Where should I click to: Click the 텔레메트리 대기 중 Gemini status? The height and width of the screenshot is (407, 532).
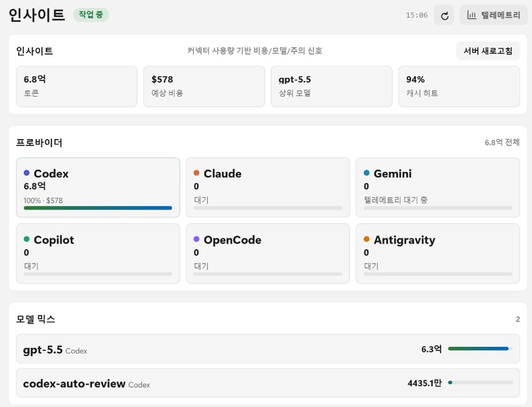[396, 200]
